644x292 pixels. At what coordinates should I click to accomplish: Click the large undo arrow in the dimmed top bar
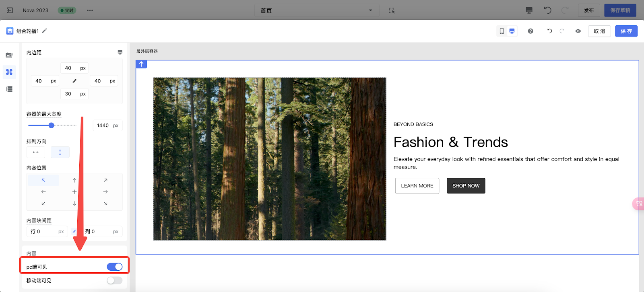(548, 10)
